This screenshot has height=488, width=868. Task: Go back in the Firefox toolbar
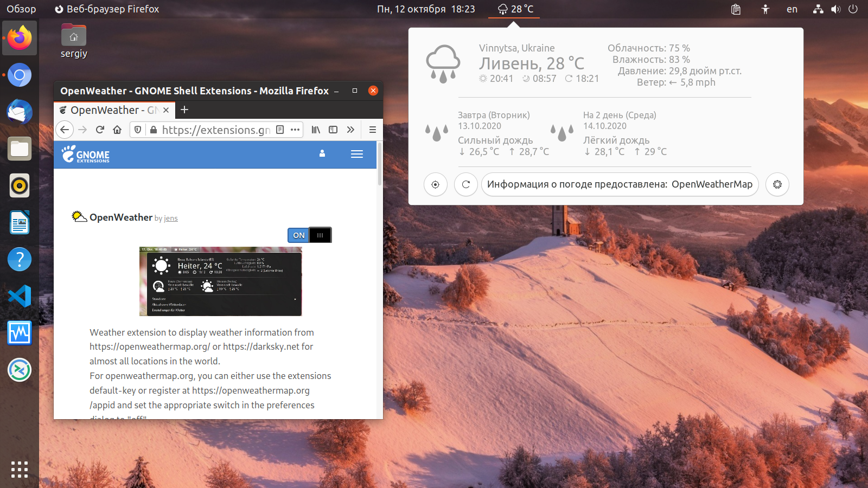[x=65, y=130]
